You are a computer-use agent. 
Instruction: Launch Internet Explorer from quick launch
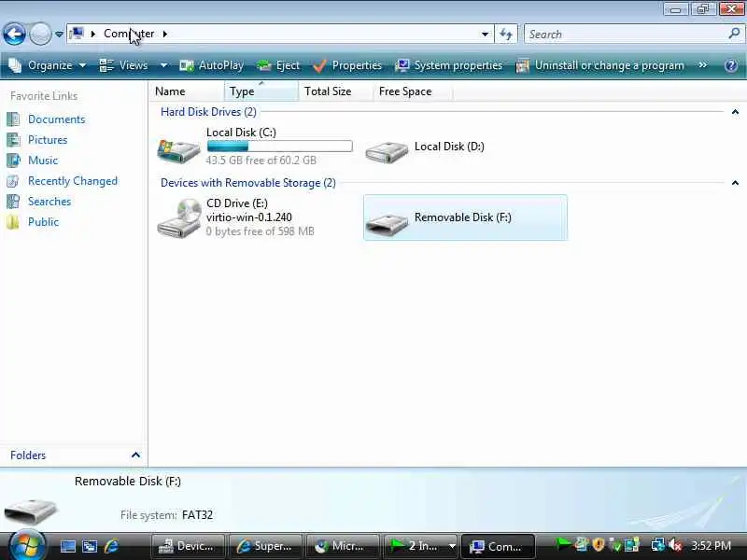coord(111,546)
